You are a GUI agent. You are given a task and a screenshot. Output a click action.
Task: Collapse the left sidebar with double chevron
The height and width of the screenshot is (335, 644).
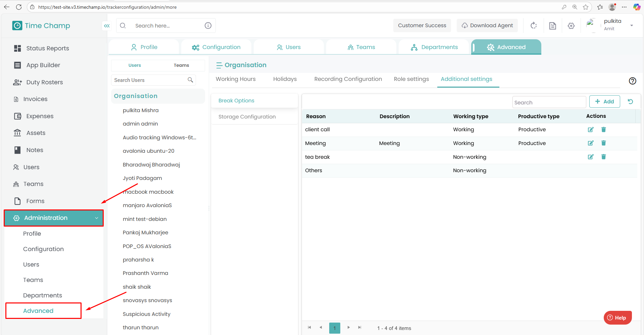(107, 26)
